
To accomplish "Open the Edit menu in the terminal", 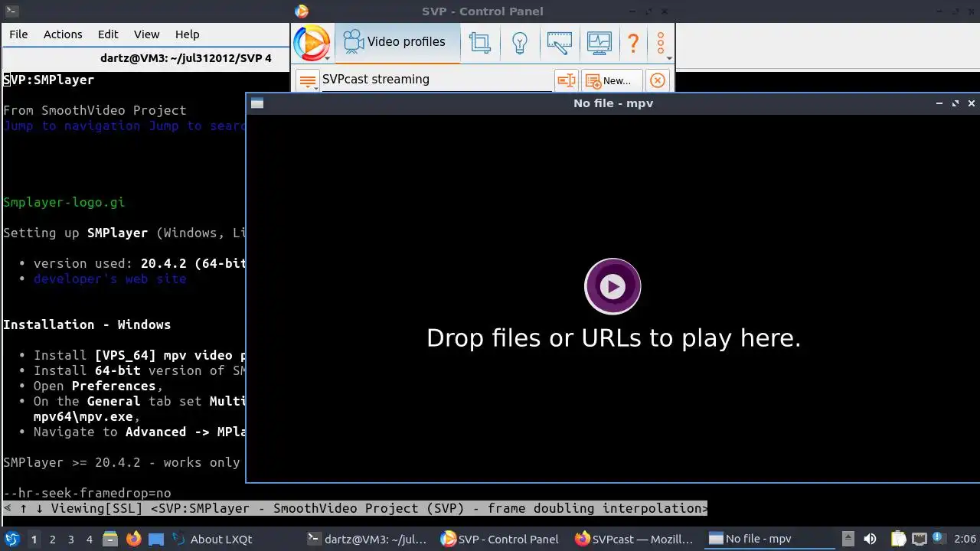I will [x=108, y=34].
